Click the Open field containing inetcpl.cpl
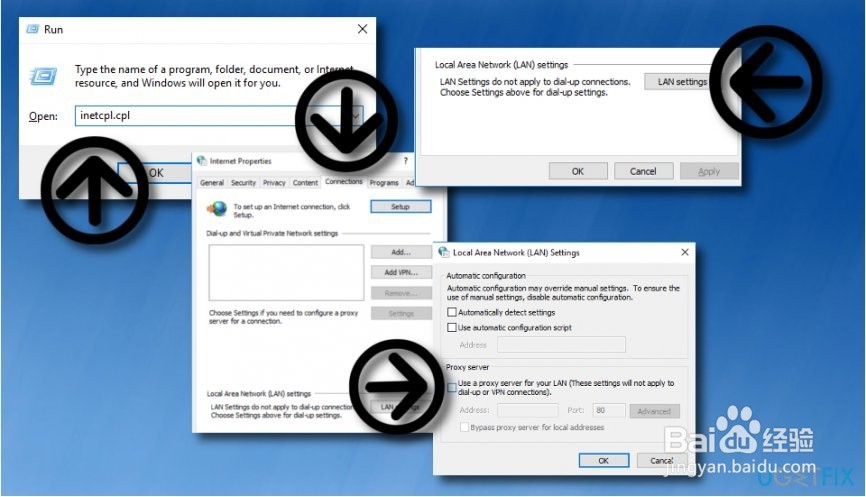 tap(219, 115)
